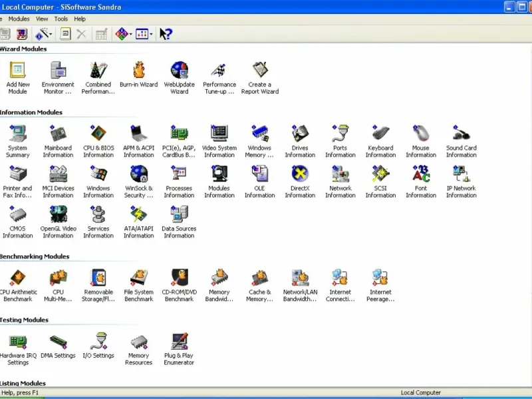Open Internet Peerage benchmark
This screenshot has width=532, height=399.
pos(380,285)
